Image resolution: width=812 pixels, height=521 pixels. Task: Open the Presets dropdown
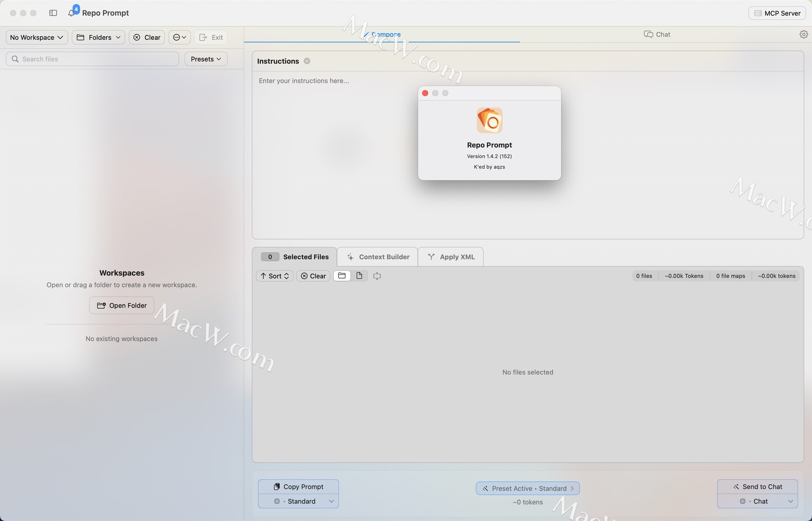tap(206, 59)
